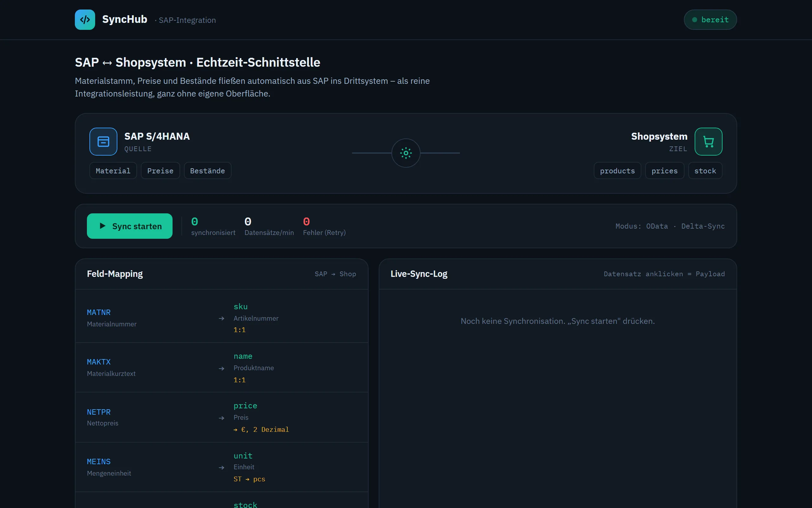This screenshot has height=508, width=812.
Task: Click the Echtzeit-Schnittstelle page heading
Action: click(198, 62)
